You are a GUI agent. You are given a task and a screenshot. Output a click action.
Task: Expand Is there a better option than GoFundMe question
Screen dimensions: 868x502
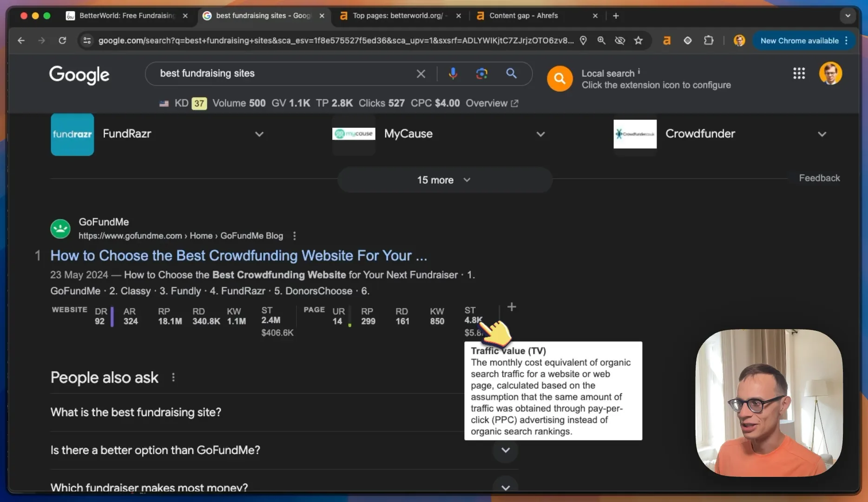click(284, 450)
